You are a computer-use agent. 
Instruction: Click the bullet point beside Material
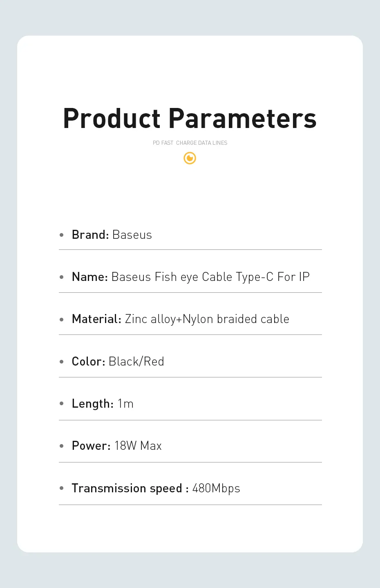(x=62, y=319)
